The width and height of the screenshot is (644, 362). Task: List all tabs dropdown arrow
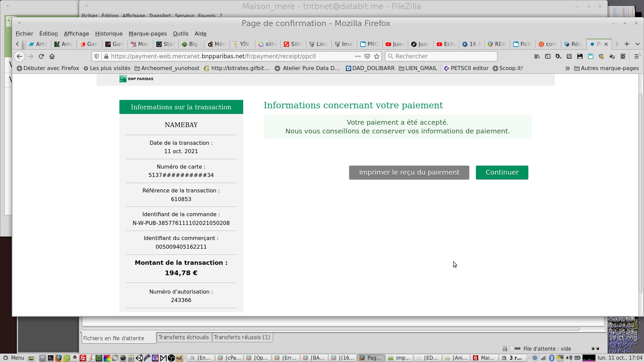637,44
